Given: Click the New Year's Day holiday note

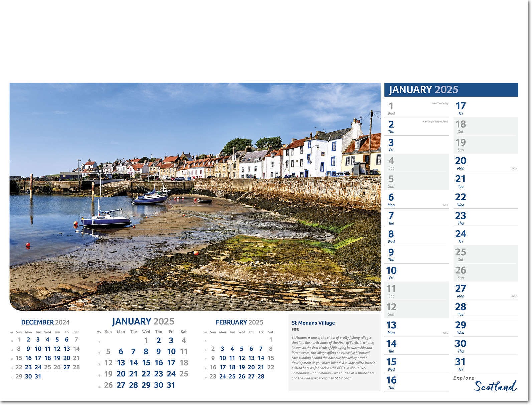Looking at the screenshot, I should 440,104.
